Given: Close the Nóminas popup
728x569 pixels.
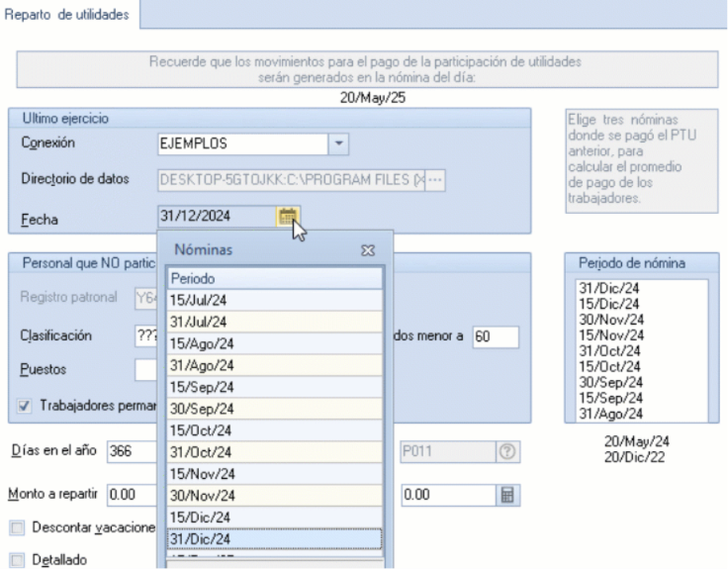Looking at the screenshot, I should pos(368,250).
